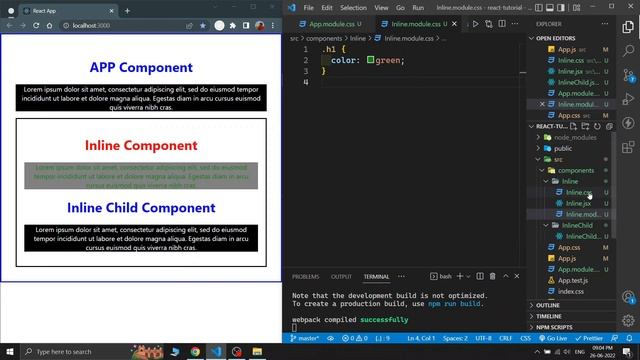
Task: Go to Chrome home page
Action: (49, 25)
